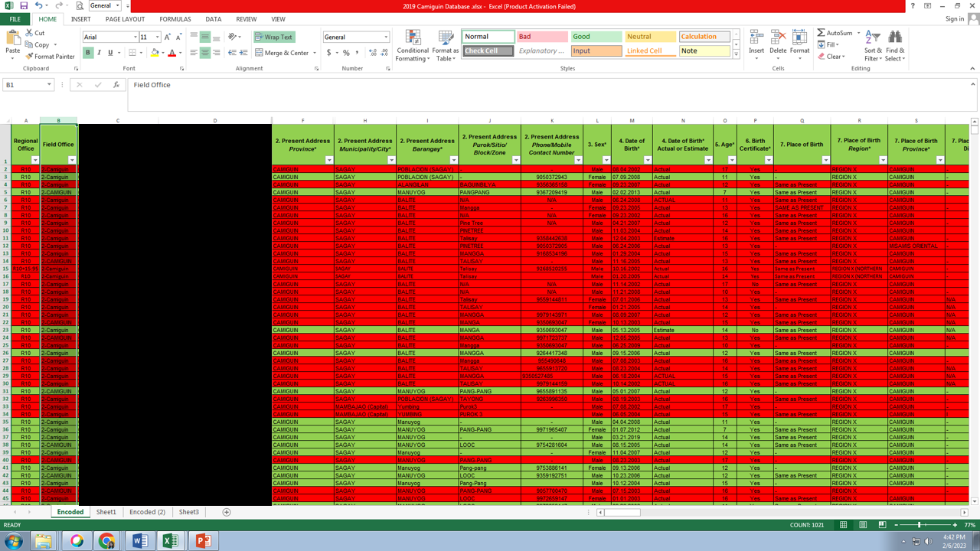The width and height of the screenshot is (980, 551).
Task: Toggle Wrap Text for selected cells
Action: coord(274,37)
